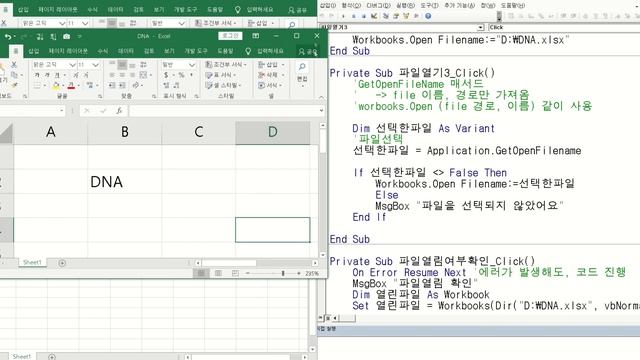Open the Tools menu in VBA editor

click(429, 5)
